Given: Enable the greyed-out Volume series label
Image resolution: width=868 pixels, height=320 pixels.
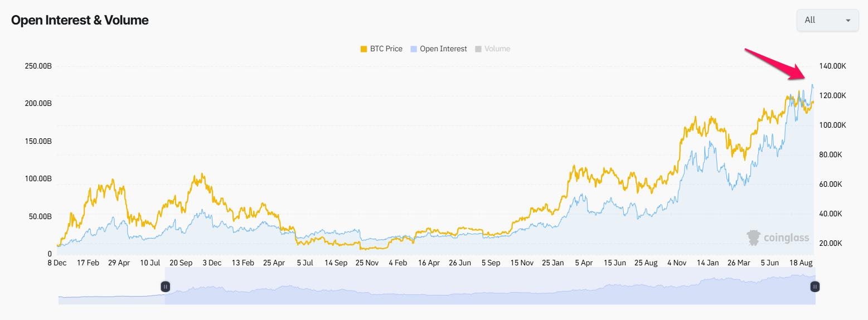Looking at the screenshot, I should [x=497, y=49].
